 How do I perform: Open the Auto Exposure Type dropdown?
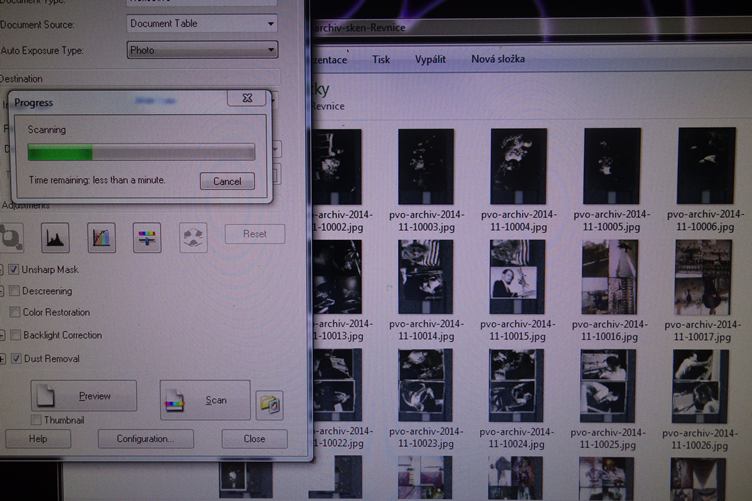[202, 50]
